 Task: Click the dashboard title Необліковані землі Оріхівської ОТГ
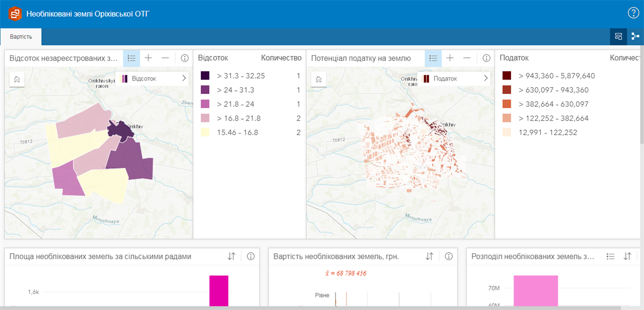click(88, 14)
